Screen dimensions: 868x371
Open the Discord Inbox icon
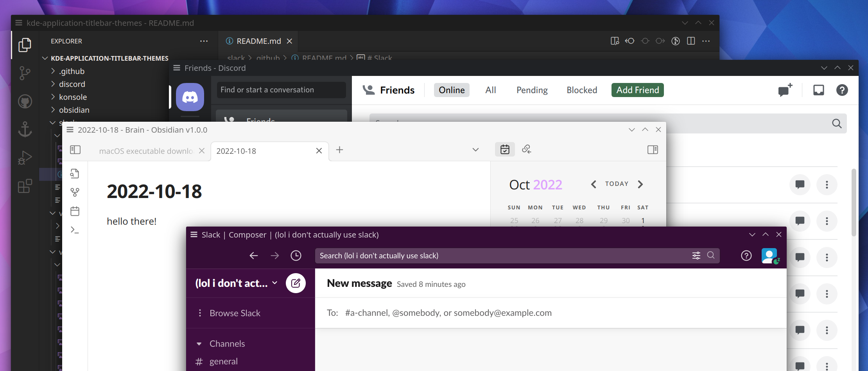(818, 90)
